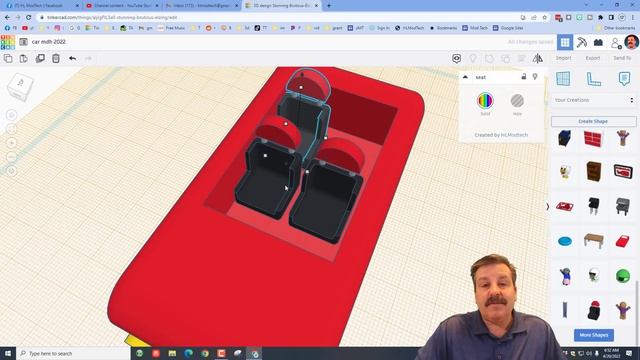The width and height of the screenshot is (640, 360).
Task: Click the Ruler tool icon
Action: 593,79
